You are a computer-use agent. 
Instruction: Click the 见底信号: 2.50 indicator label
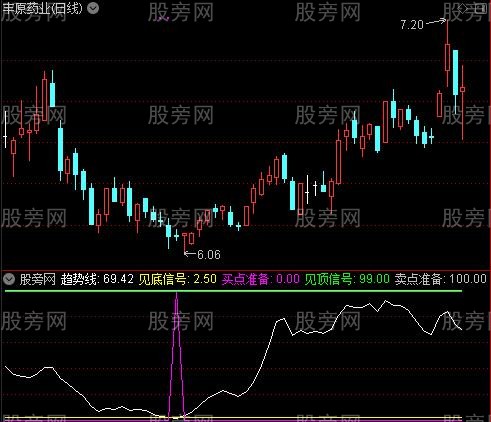pyautogui.click(x=178, y=279)
